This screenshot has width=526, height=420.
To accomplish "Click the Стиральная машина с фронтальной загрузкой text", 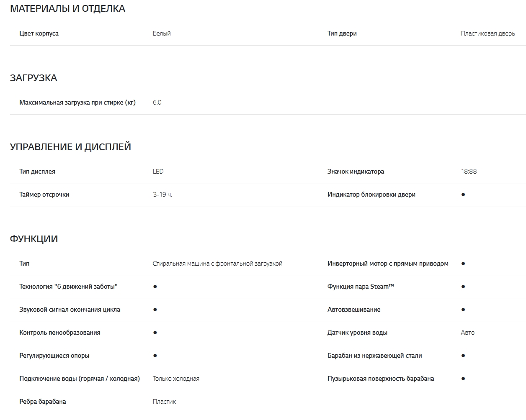I will tap(217, 264).
